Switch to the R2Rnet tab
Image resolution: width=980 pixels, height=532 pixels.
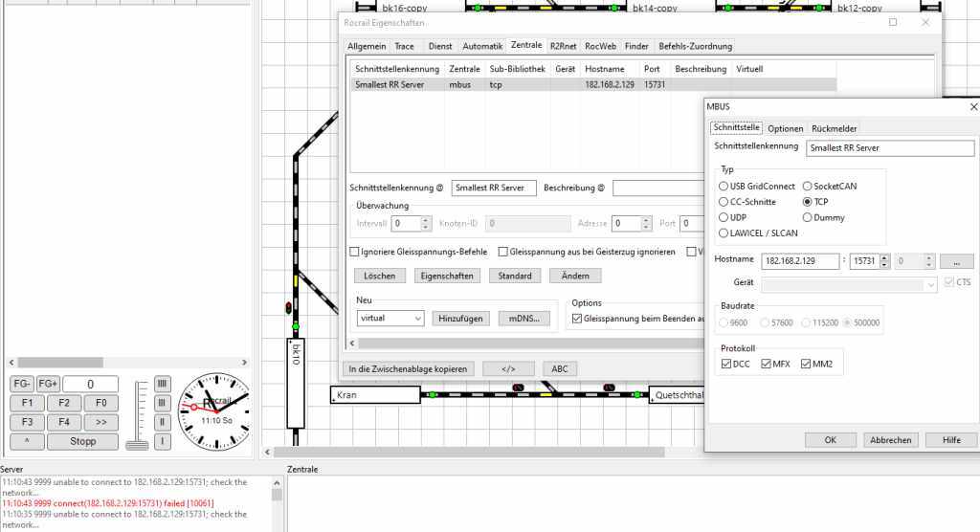pos(563,46)
